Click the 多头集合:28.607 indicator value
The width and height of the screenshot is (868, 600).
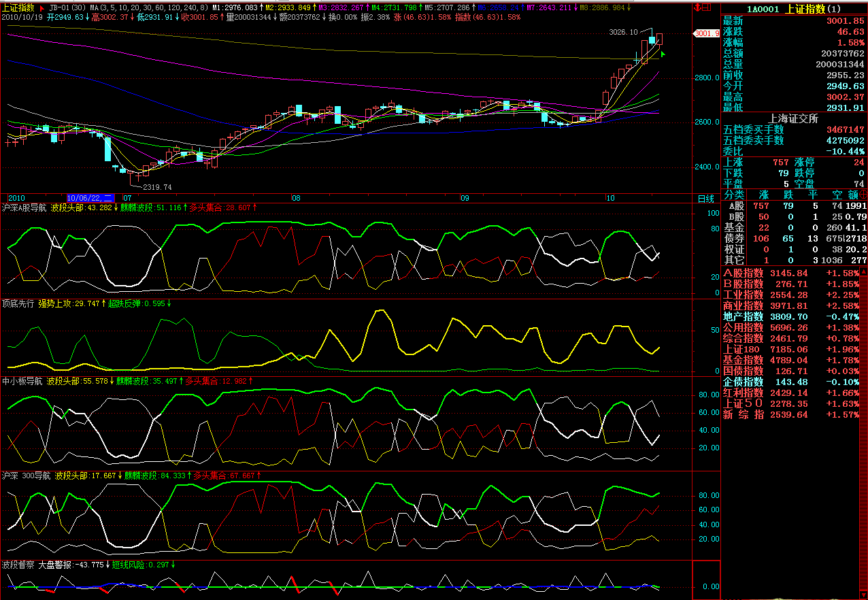[x=220, y=208]
